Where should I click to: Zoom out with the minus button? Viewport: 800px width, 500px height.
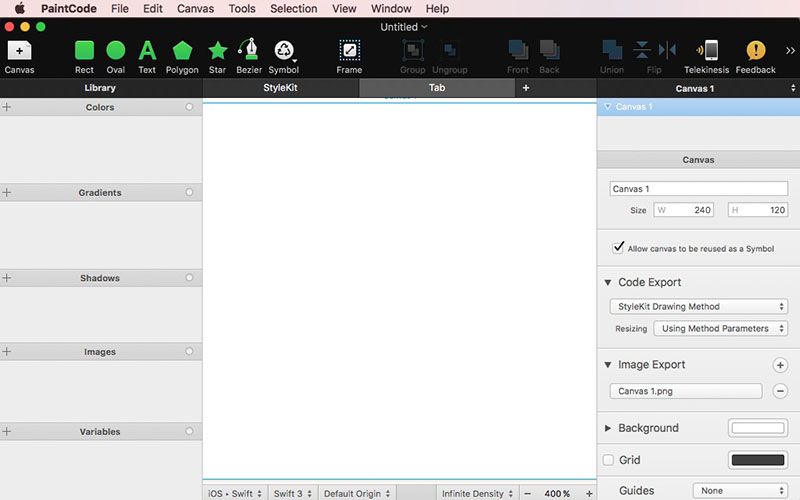point(528,494)
